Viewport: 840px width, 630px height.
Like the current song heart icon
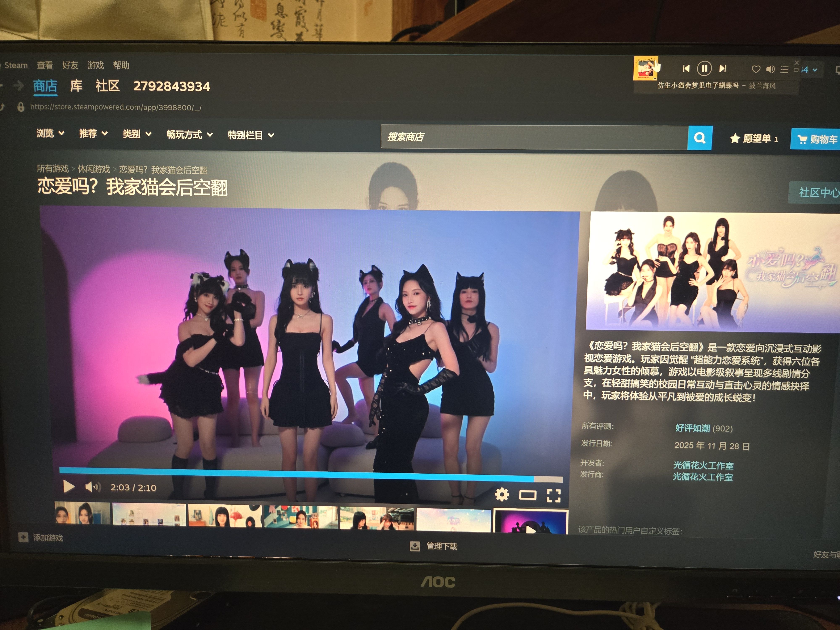(756, 69)
